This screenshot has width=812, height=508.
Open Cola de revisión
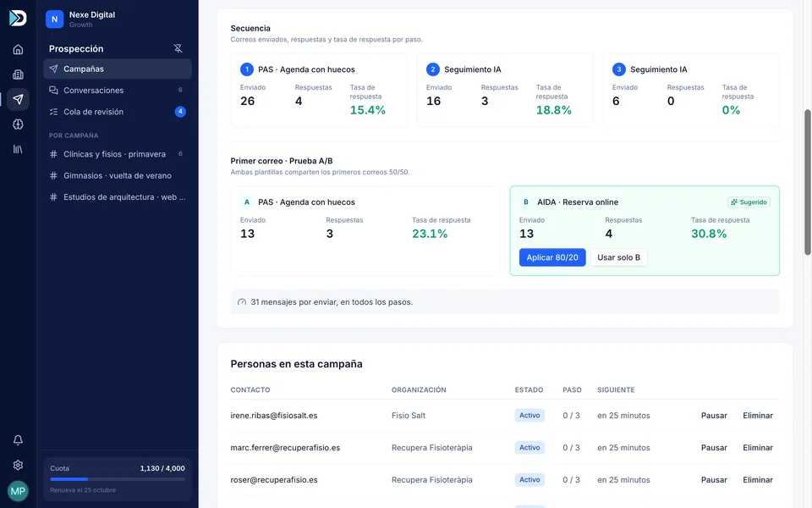(x=118, y=112)
